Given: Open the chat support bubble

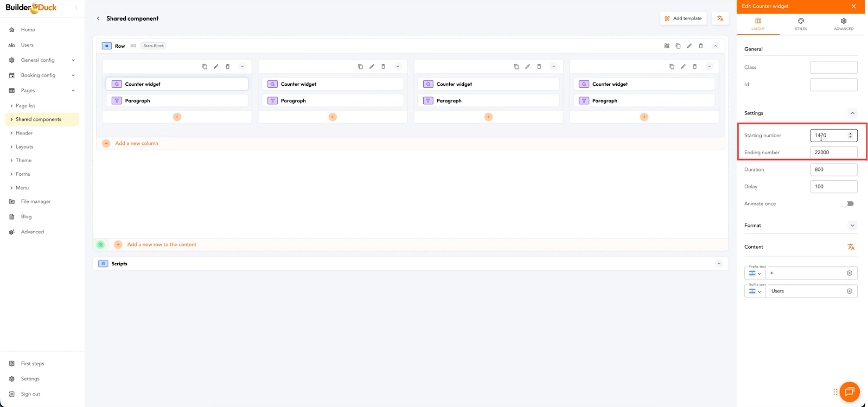Looking at the screenshot, I should point(849,392).
